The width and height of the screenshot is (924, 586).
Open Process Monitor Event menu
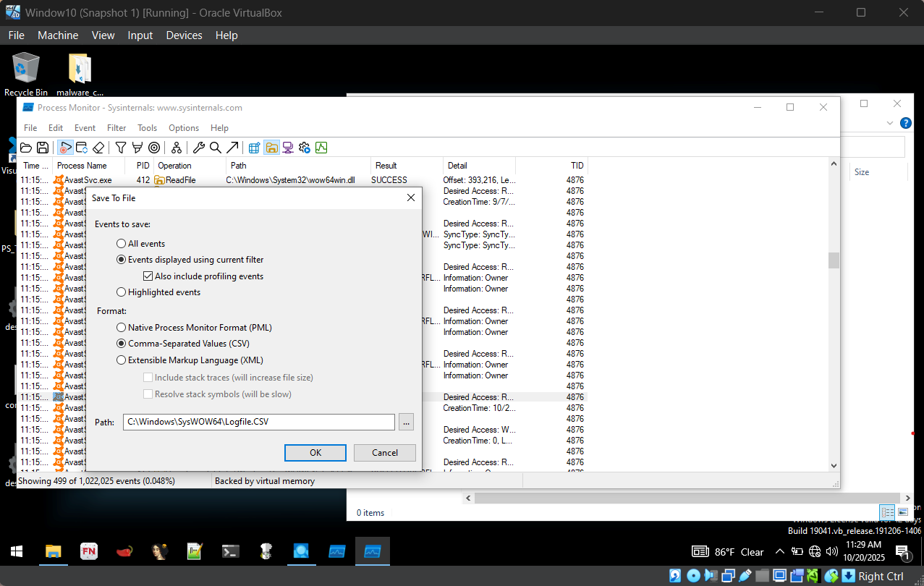point(85,127)
